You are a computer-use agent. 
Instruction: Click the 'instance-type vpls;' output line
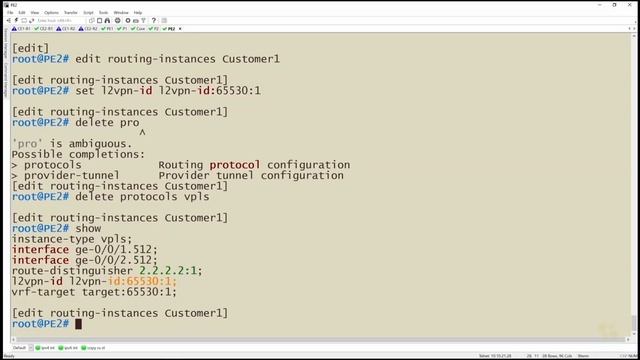pos(72,239)
